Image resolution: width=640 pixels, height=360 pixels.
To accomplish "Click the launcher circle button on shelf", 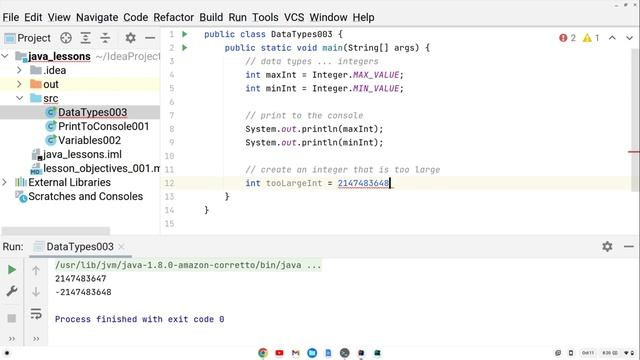I will pyautogui.click(x=7, y=353).
